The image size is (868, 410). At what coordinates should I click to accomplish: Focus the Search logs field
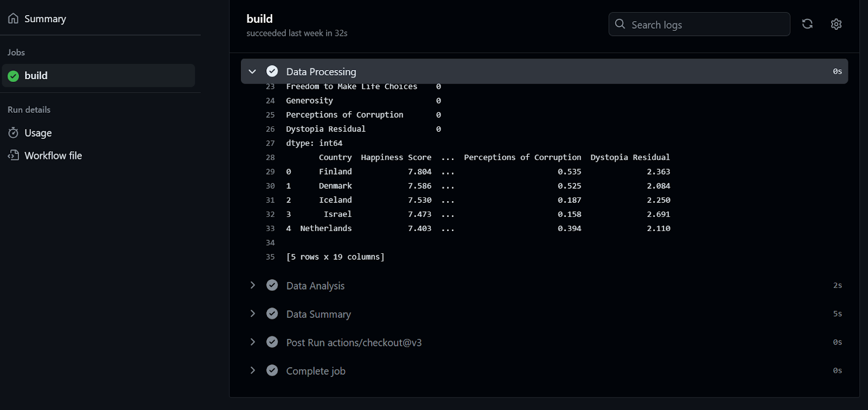pos(699,24)
